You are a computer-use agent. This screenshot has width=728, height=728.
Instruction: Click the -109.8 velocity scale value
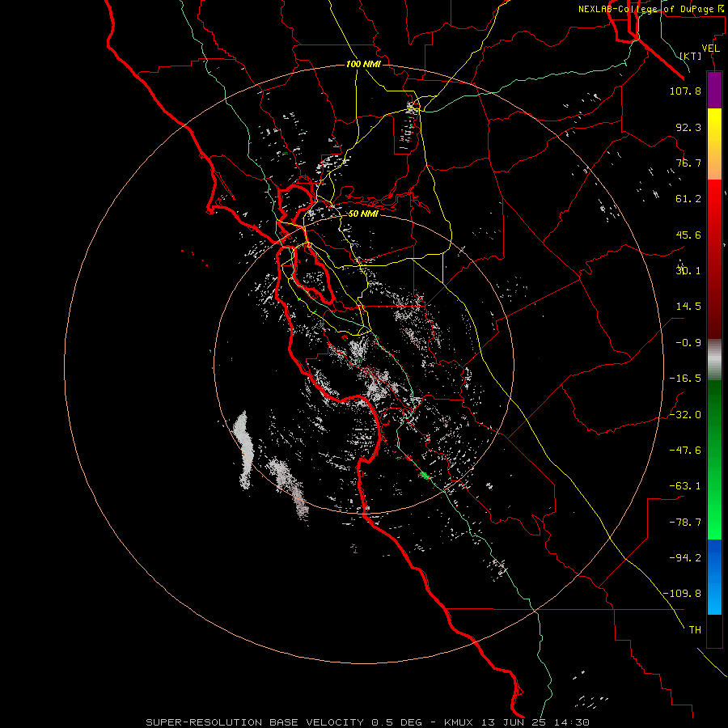pyautogui.click(x=682, y=594)
